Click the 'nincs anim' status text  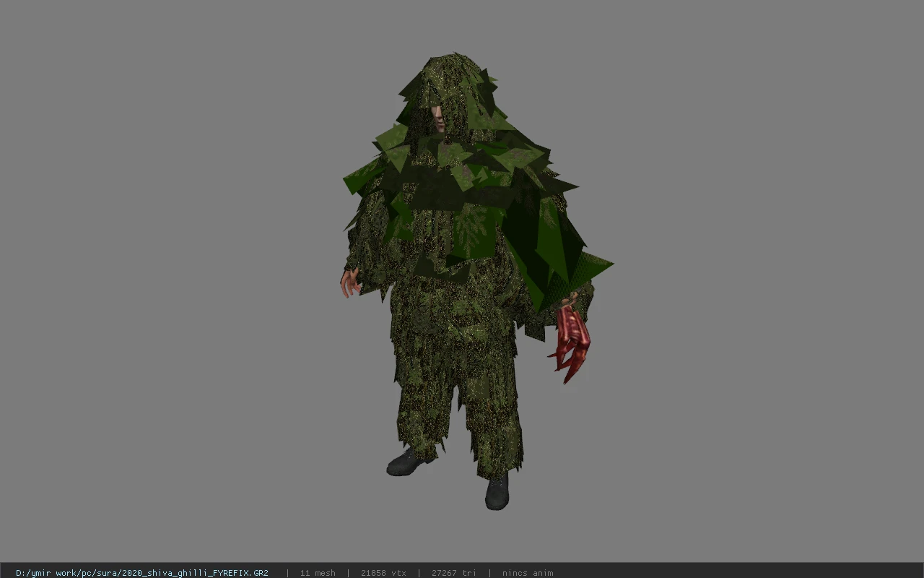pos(528,573)
